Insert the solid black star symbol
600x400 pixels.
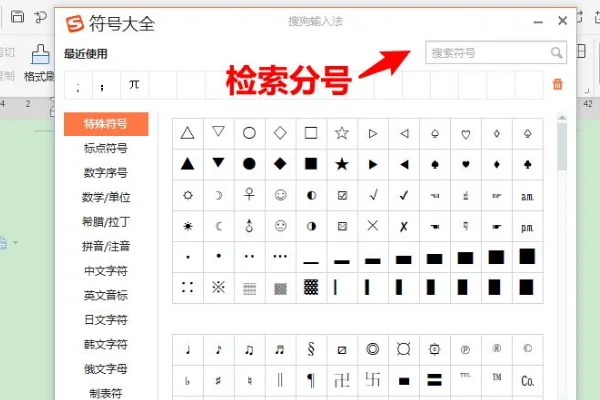[x=342, y=164]
